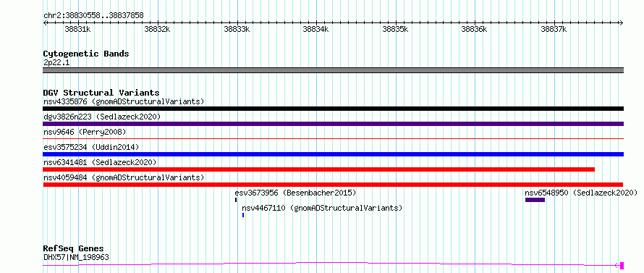Click the small black esv3673956 variant marker
The width and height of the screenshot is (644, 273).
[236, 200]
